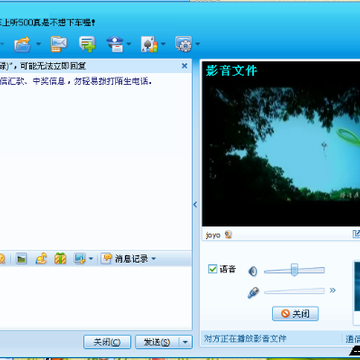Expand the screen capture dropdown arrow
The image size is (360, 360).
pyautogui.click(x=91, y=259)
